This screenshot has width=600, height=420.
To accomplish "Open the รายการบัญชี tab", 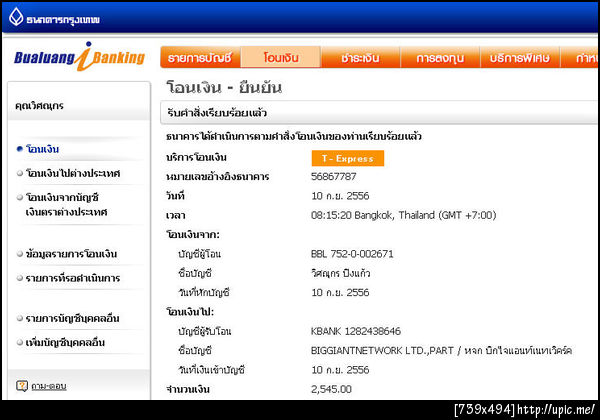I will coord(201,58).
